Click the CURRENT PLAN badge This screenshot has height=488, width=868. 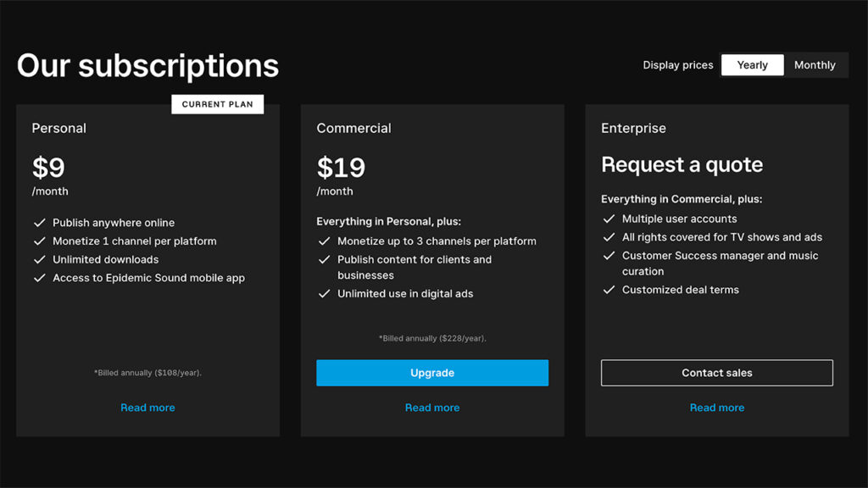tap(218, 104)
